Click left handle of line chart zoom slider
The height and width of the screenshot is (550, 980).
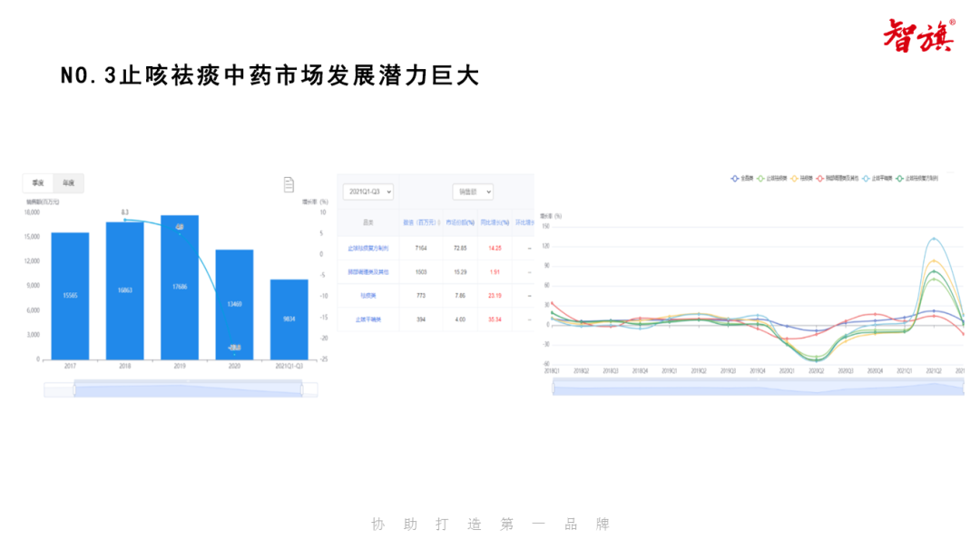tap(554, 388)
